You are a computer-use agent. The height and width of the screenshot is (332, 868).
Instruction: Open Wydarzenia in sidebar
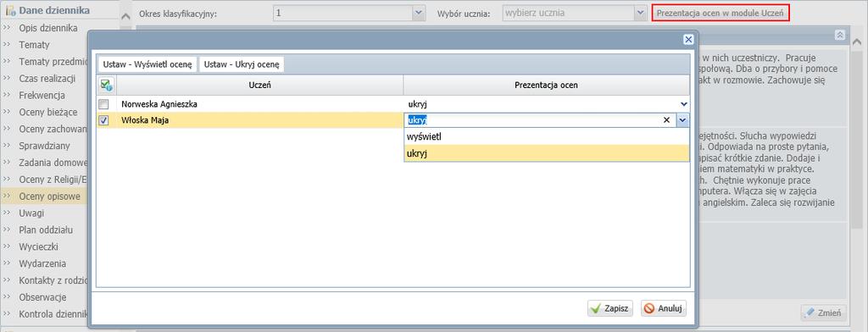click(42, 263)
